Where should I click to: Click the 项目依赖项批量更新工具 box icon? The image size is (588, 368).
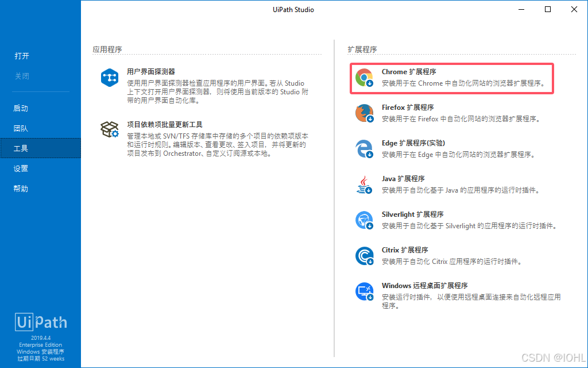click(x=110, y=129)
